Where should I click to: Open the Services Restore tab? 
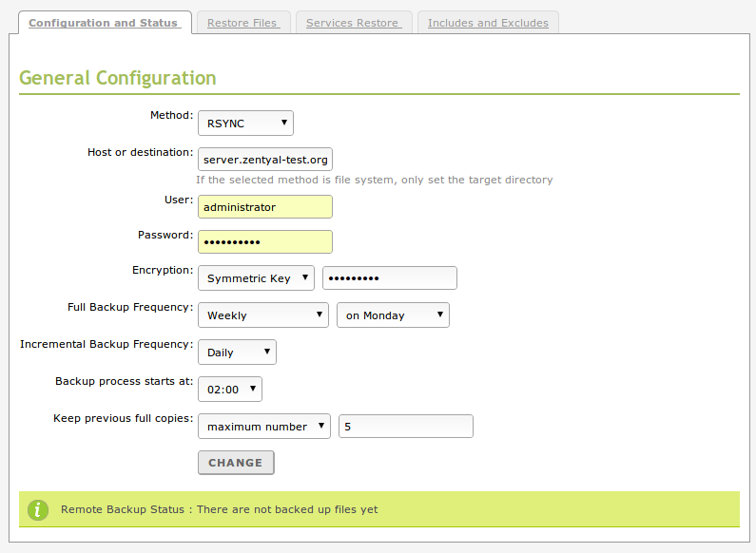pos(353,23)
